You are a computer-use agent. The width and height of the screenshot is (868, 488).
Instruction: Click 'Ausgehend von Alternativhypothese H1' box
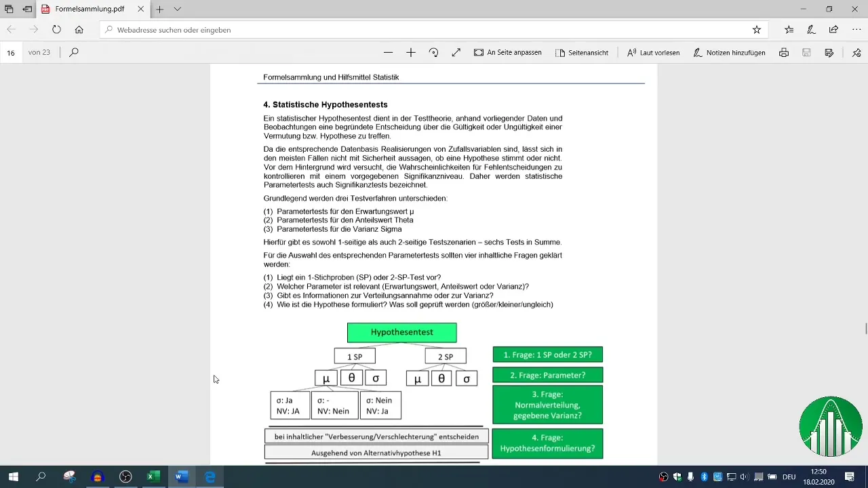coord(376,453)
